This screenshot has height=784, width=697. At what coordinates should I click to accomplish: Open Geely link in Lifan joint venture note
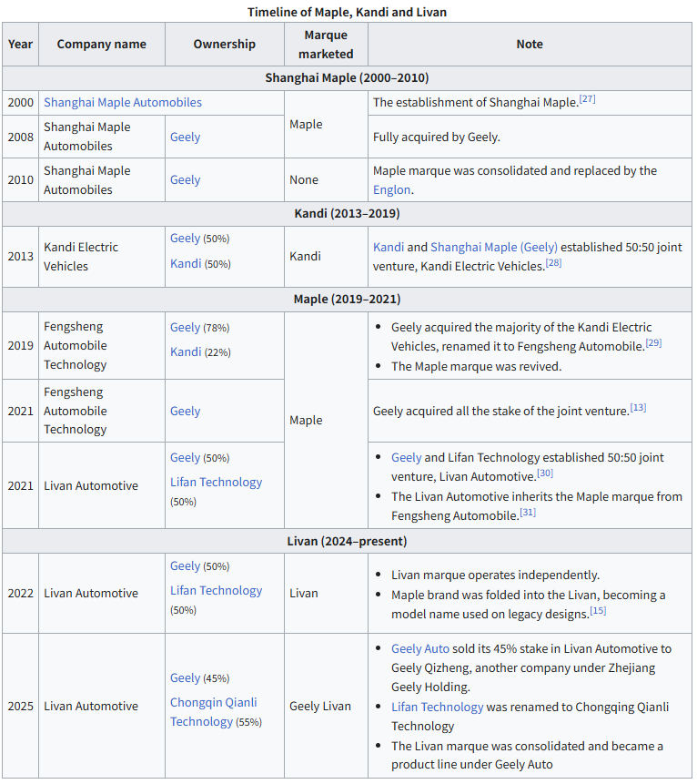406,457
